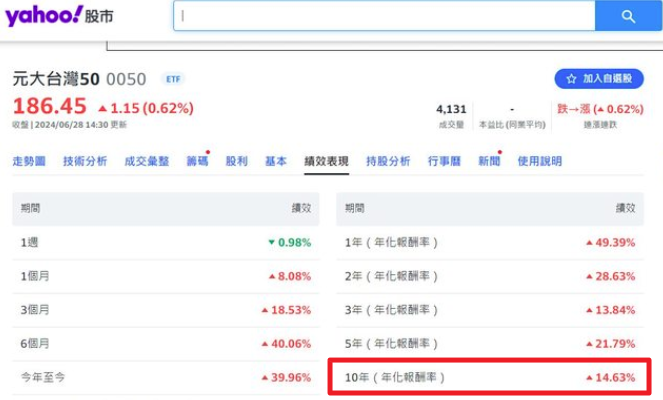Image resolution: width=663 pixels, height=400 pixels.
Task: Click the stock code 0050
Action: tap(126, 79)
